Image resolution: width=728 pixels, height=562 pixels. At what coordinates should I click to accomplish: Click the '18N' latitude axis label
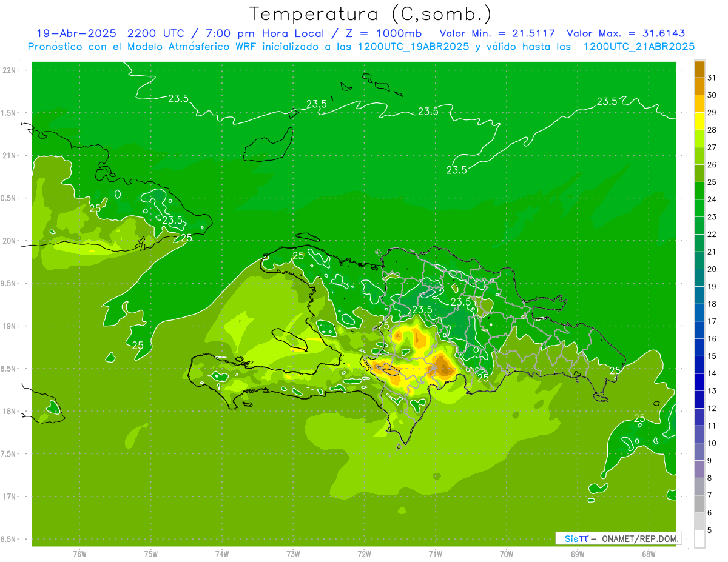(9, 412)
